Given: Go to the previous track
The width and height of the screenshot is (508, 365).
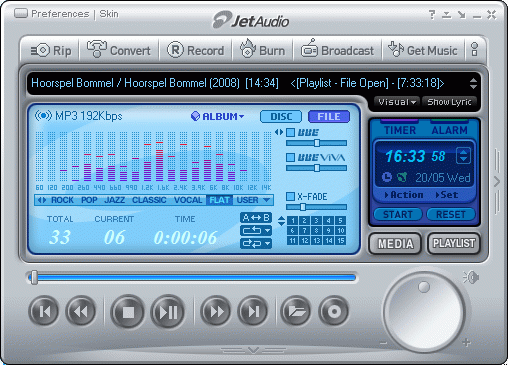Looking at the screenshot, I should pyautogui.click(x=44, y=312).
